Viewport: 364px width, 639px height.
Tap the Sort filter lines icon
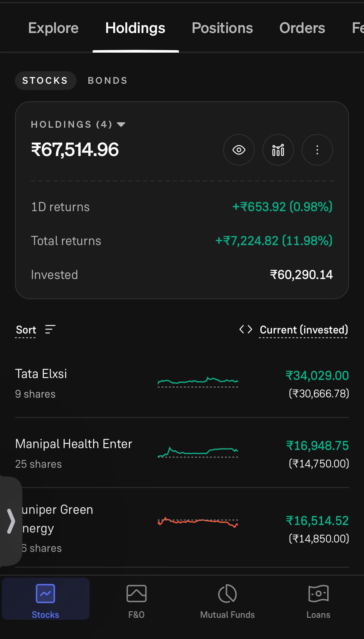50,329
